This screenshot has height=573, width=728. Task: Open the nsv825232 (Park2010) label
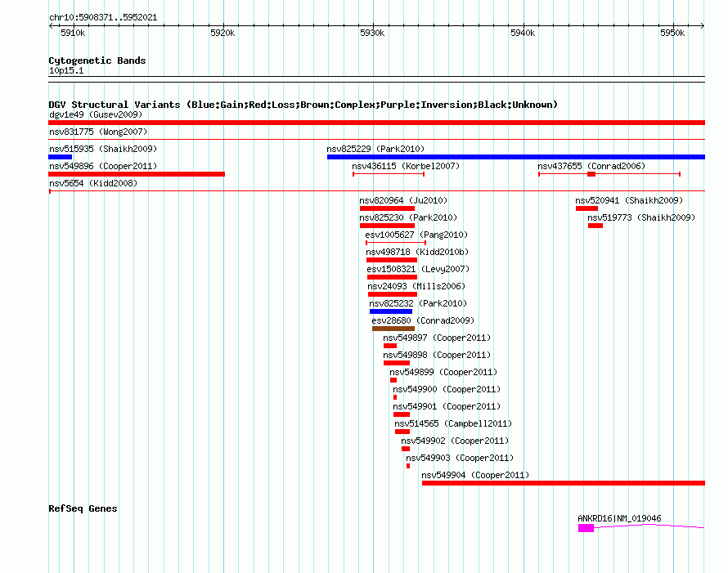(418, 303)
